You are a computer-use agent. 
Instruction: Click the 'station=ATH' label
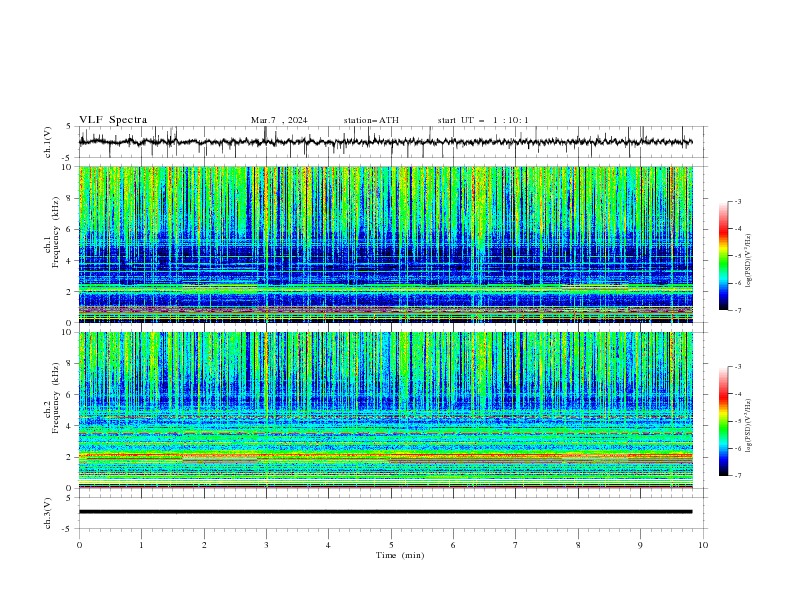point(371,120)
